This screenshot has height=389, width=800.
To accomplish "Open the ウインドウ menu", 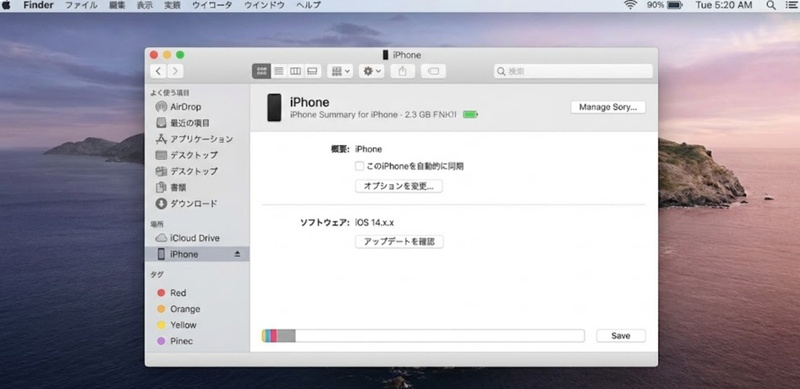I will [264, 5].
